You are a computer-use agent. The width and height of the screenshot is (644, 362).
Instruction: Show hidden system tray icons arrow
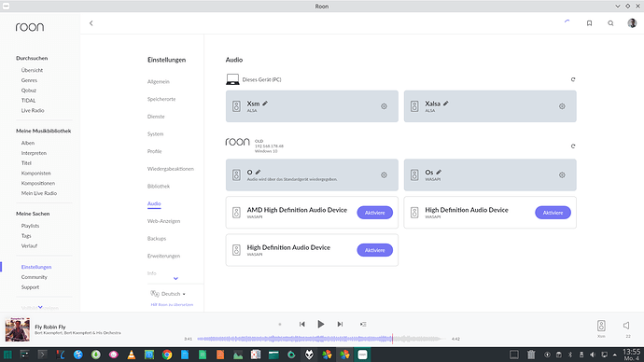[615, 355]
